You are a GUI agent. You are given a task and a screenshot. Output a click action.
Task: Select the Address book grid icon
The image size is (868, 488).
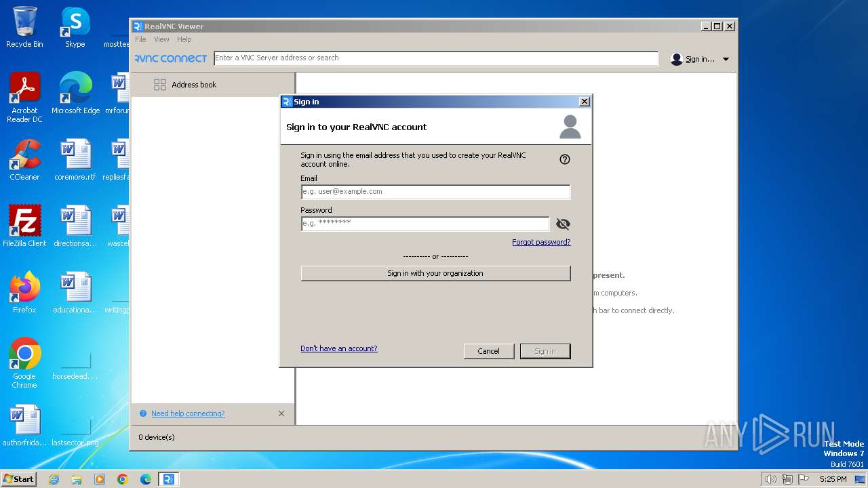[x=160, y=85]
